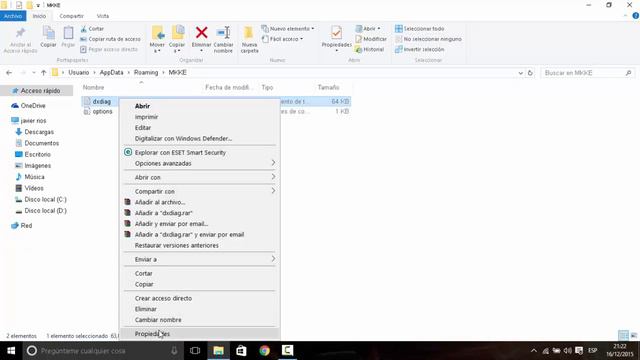Open the Nuevo elemento dropdown
This screenshot has height=360, width=640.
(288, 29)
